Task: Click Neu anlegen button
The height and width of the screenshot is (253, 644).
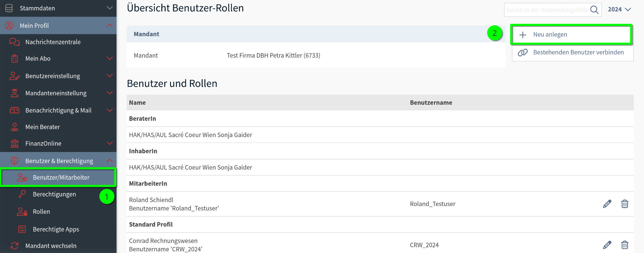Action: (572, 35)
